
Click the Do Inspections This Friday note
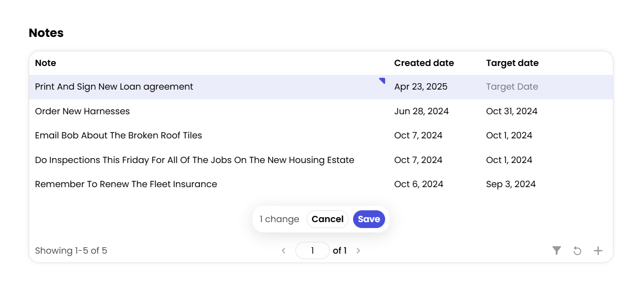pyautogui.click(x=194, y=160)
